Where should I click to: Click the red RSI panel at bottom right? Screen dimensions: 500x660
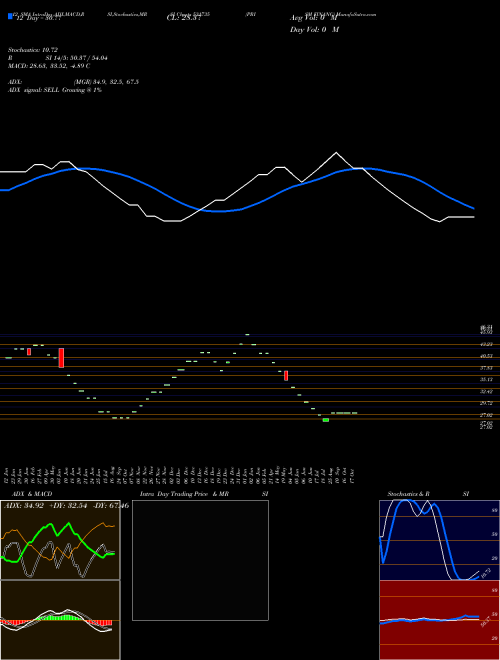click(439, 620)
